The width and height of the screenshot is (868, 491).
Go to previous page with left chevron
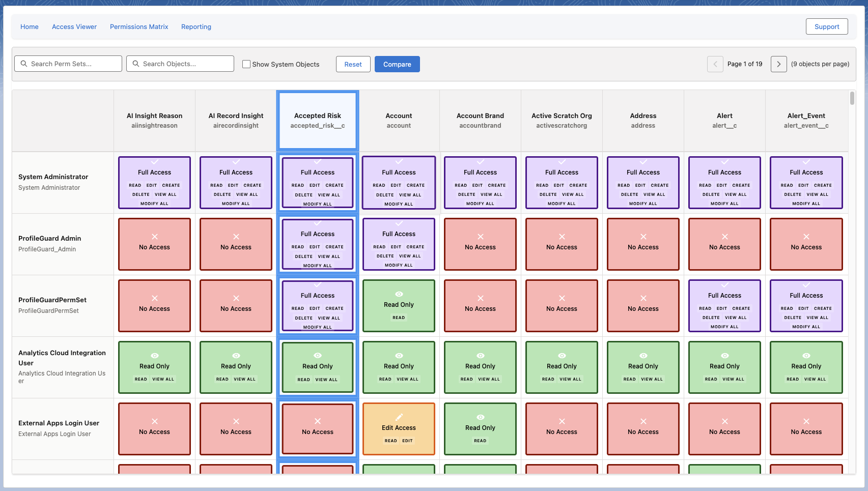point(715,64)
